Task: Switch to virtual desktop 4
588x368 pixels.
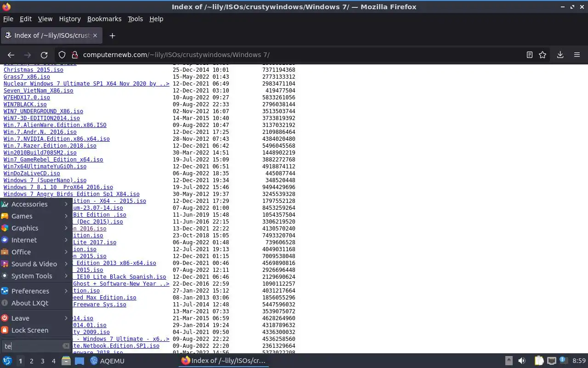Action: click(53, 361)
